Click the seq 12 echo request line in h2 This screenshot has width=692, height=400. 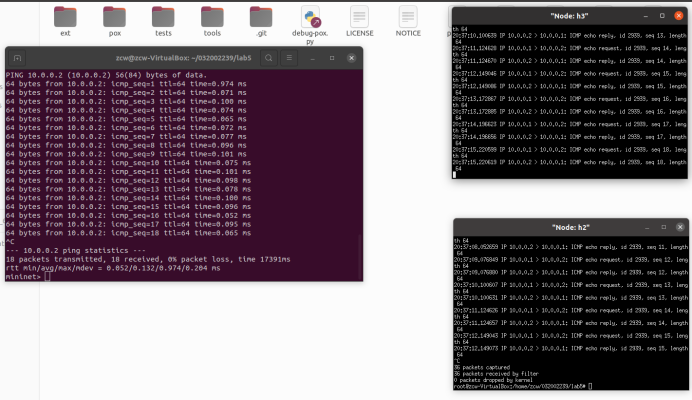coord(571,260)
